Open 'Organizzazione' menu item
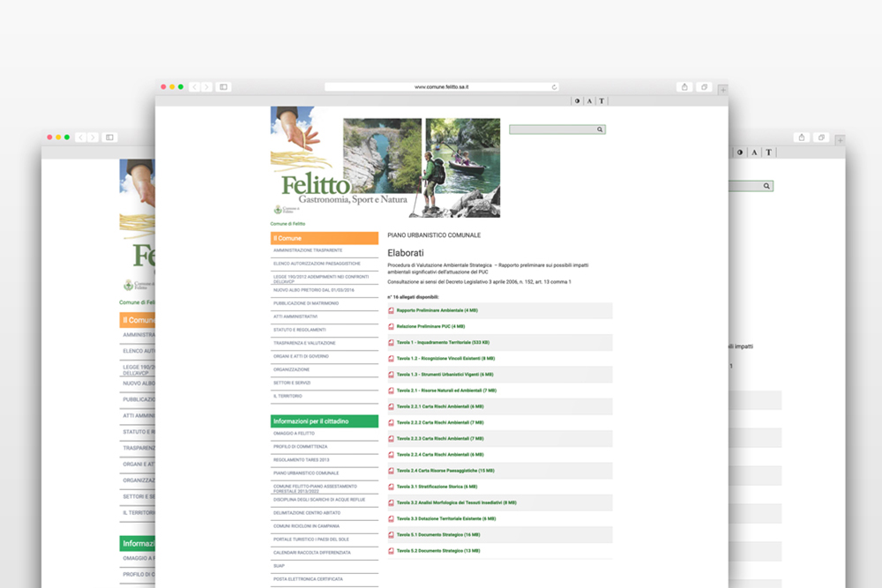This screenshot has height=588, width=882. [291, 369]
